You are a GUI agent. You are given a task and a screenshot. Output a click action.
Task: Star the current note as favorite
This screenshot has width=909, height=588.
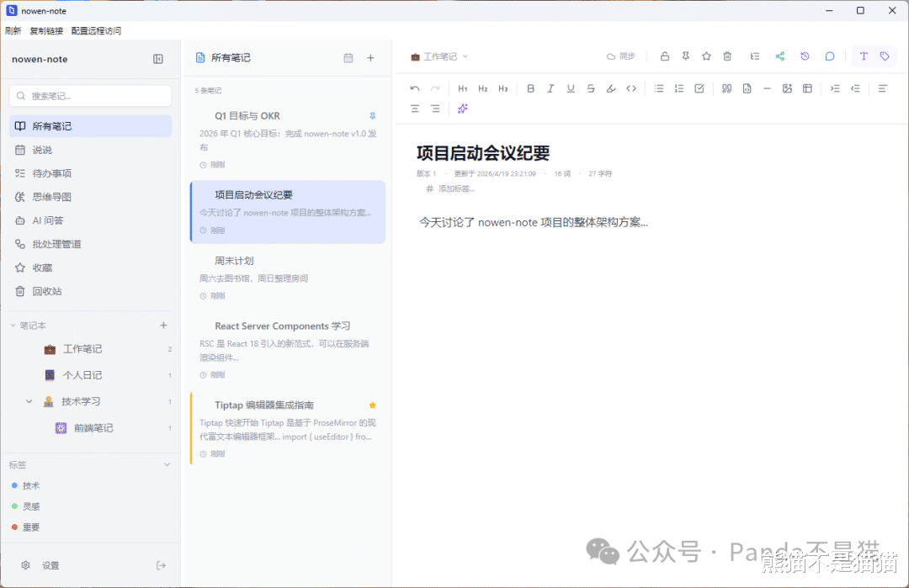coord(706,56)
